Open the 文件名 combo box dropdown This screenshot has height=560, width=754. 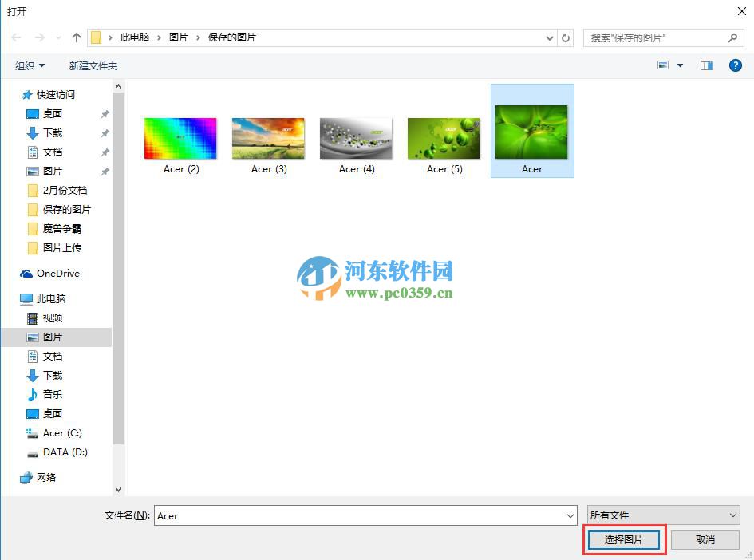point(568,515)
